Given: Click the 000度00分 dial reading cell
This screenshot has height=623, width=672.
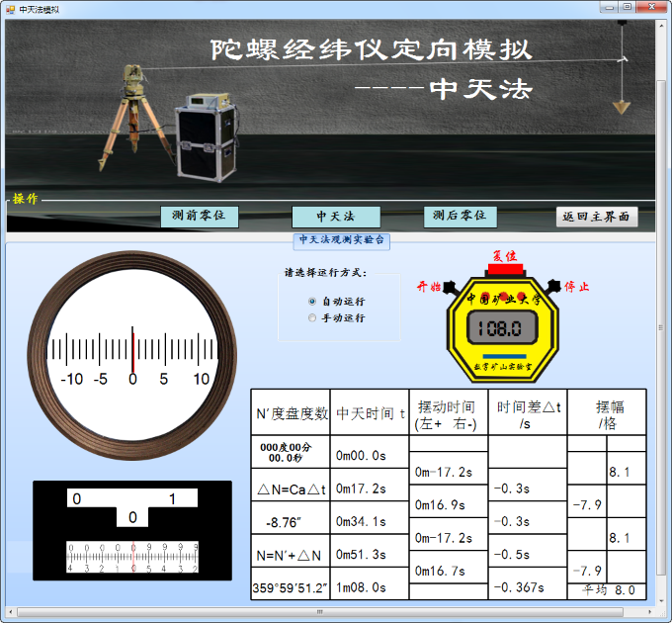Looking at the screenshot, I should [290, 452].
